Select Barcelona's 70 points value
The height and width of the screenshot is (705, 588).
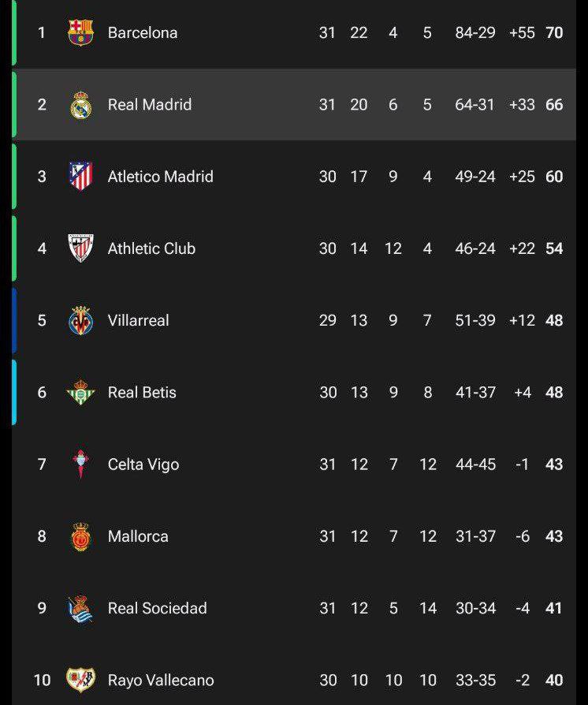(x=554, y=33)
